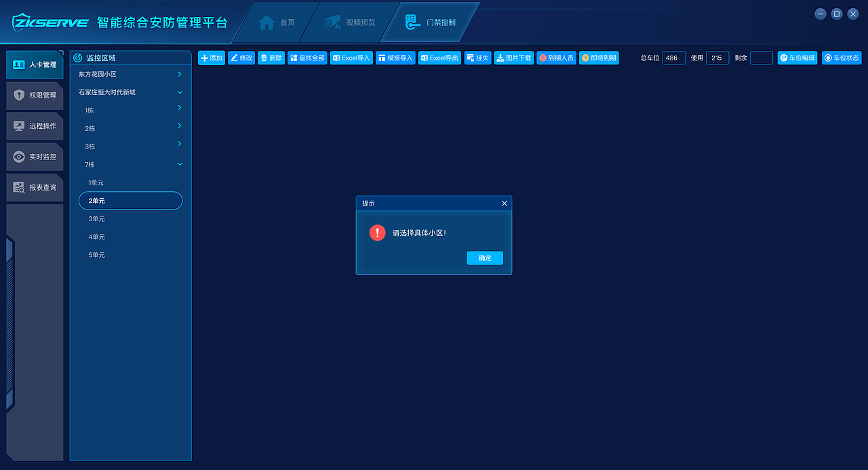Click the 使用 input field showing 215

click(717, 58)
